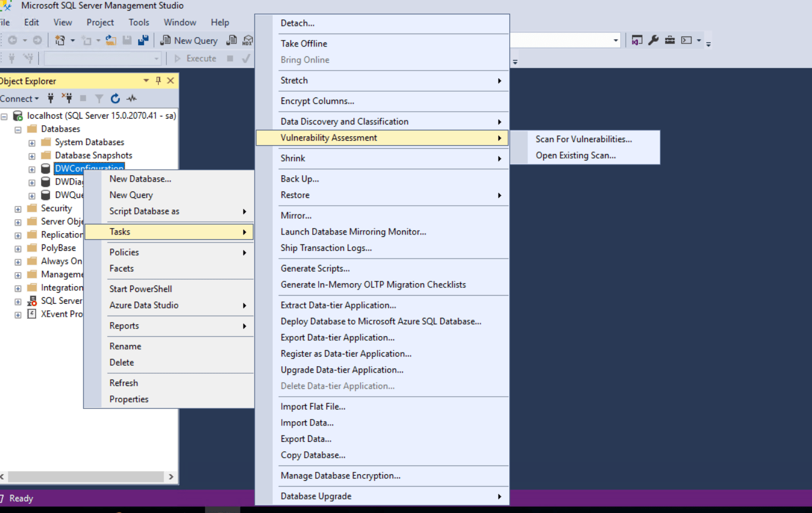
Task: Click Properties in the database context menu
Action: coord(129,399)
